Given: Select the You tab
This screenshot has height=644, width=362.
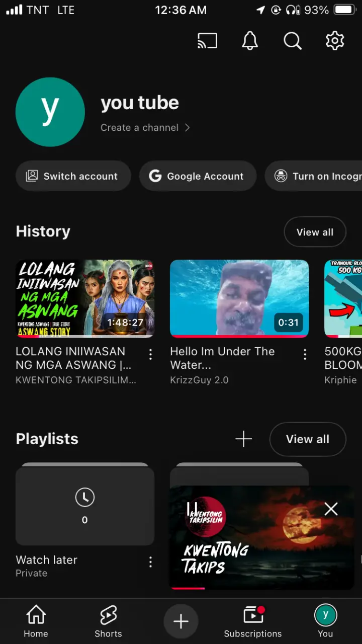Looking at the screenshot, I should 325,622.
